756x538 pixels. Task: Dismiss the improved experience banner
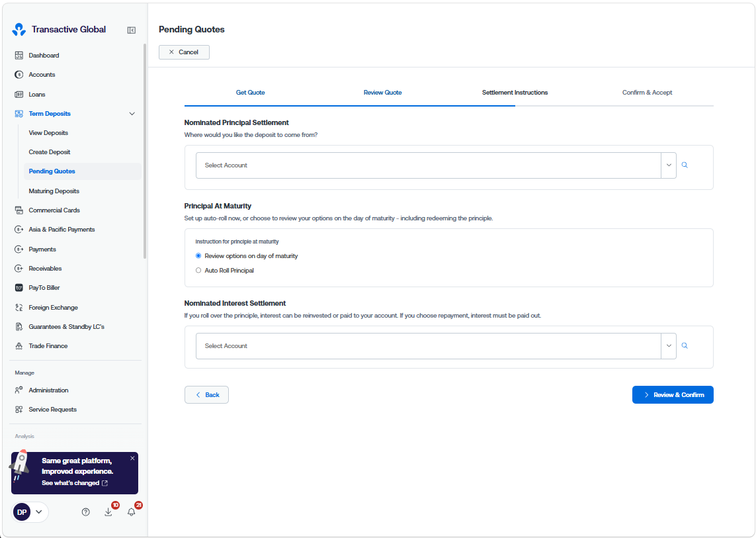132,459
